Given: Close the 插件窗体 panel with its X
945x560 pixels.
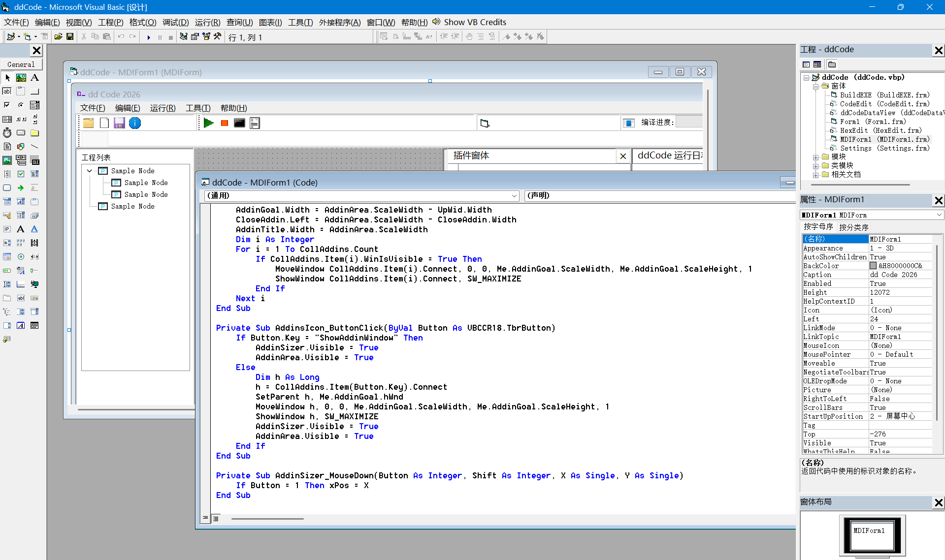Looking at the screenshot, I should click(x=623, y=156).
